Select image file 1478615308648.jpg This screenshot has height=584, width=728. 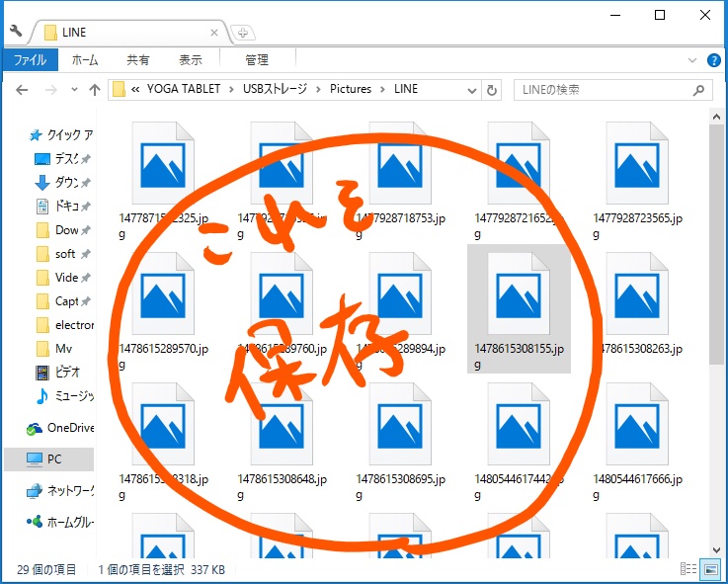pyautogui.click(x=282, y=442)
